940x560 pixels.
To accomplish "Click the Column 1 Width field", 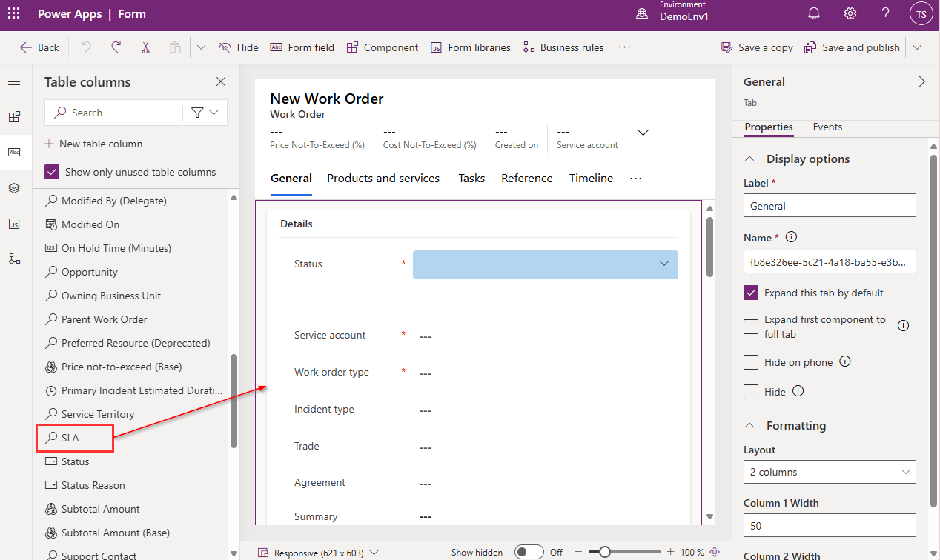I will [x=830, y=525].
